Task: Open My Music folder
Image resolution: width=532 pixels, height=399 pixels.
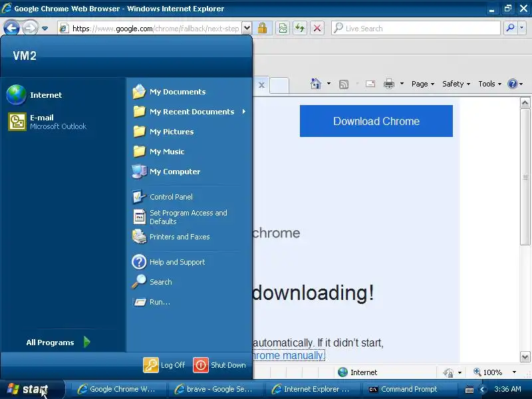Action: pyautogui.click(x=189, y=152)
